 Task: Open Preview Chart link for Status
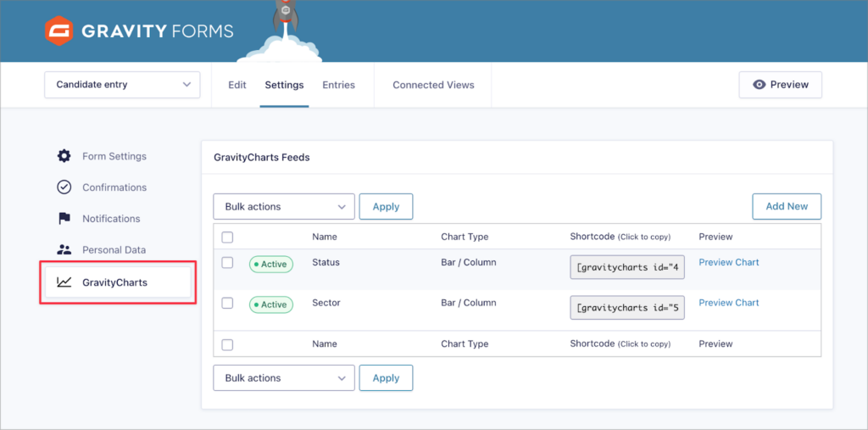click(728, 262)
